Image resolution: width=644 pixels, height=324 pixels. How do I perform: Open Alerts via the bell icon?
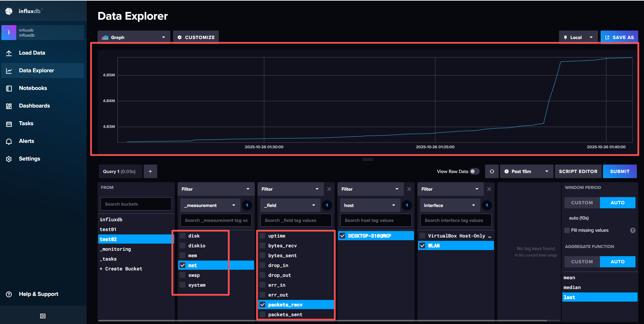(9, 141)
